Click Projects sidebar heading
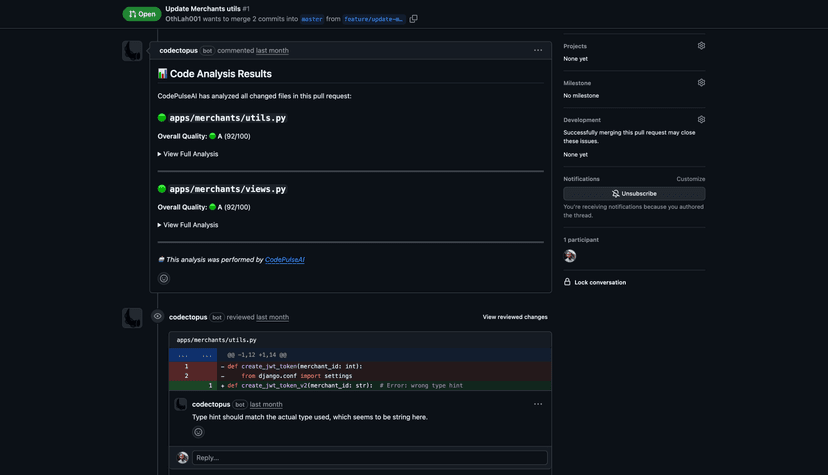The image size is (828, 475). click(x=575, y=46)
